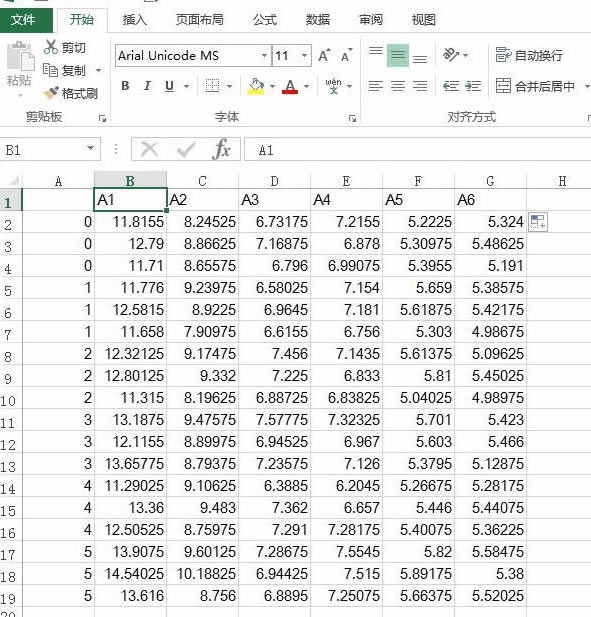Click the Orientation text rotation icon

point(451,55)
